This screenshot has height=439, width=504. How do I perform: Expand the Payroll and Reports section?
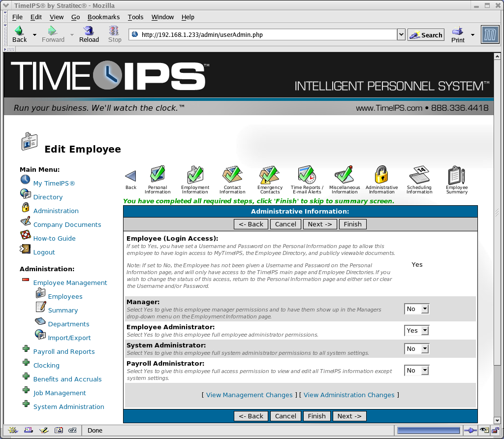click(x=26, y=348)
